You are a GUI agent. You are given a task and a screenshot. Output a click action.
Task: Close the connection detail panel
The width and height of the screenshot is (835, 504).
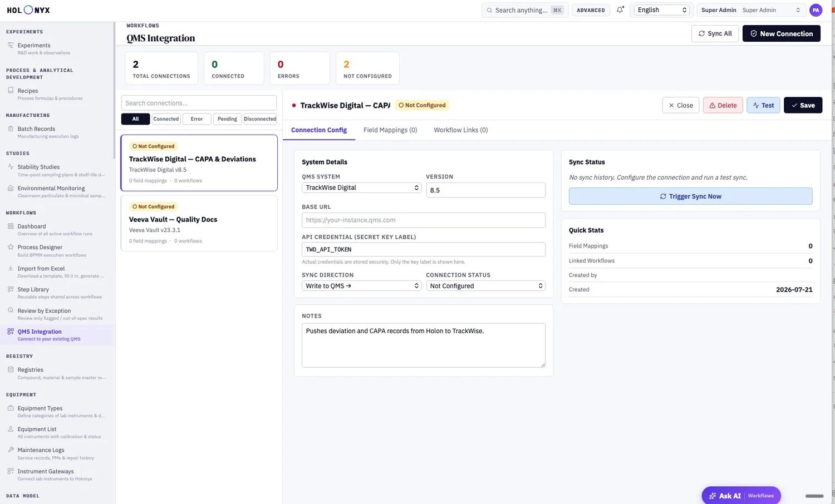(x=681, y=105)
